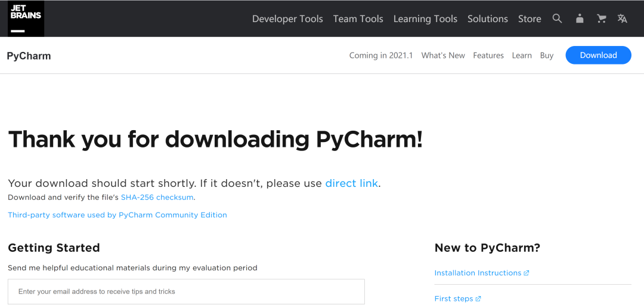
Task: Open the shopping cart icon
Action: (601, 19)
